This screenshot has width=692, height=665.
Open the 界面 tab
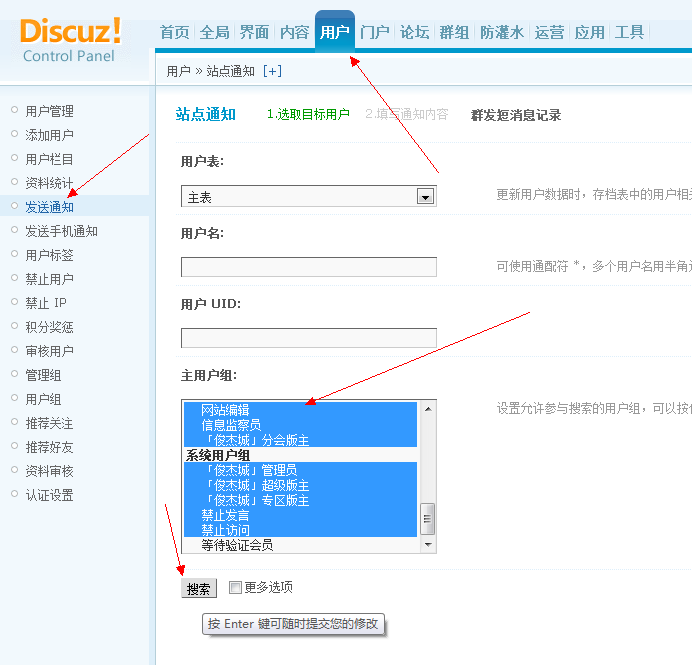254,32
